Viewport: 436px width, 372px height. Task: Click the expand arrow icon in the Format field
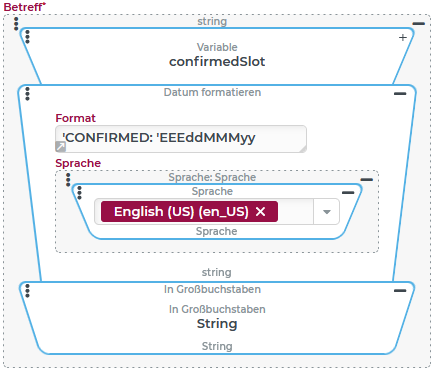(x=60, y=146)
